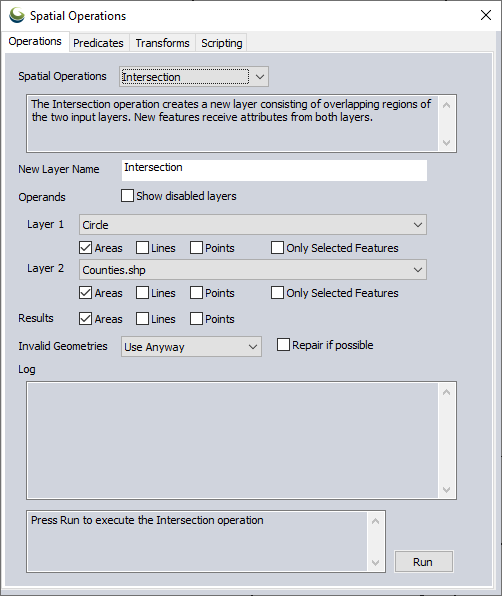The height and width of the screenshot is (596, 502).
Task: Open the Layer 2 Counties.shp dropdown
Action: [x=253, y=270]
